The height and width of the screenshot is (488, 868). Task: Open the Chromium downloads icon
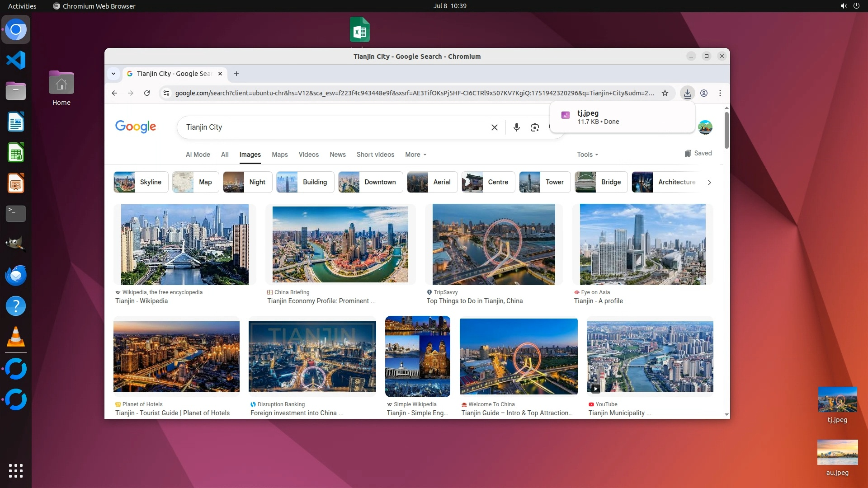[687, 93]
